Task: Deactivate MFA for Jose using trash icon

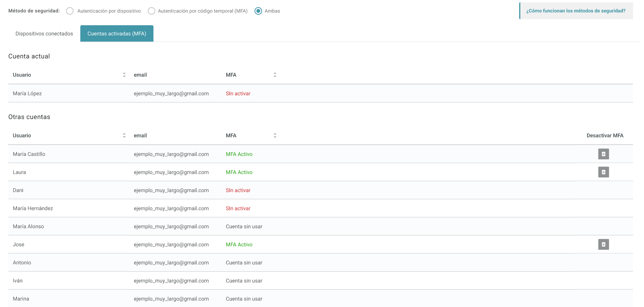Action: (603, 244)
